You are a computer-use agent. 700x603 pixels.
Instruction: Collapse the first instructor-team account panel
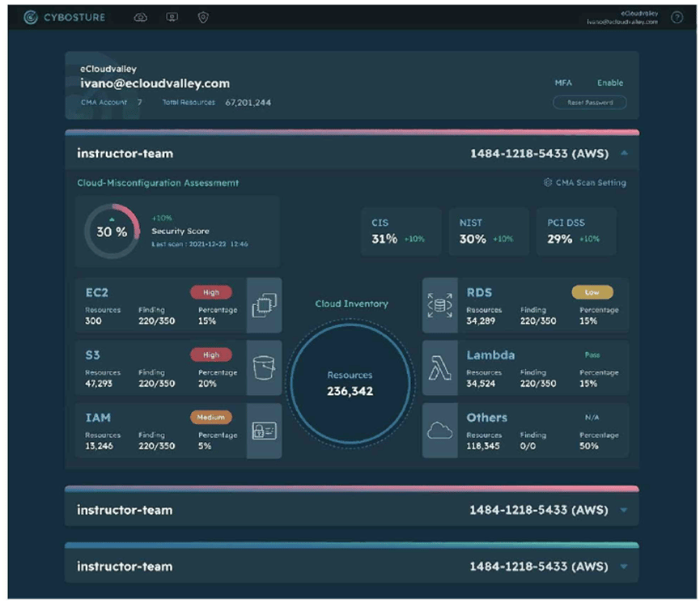tap(623, 153)
